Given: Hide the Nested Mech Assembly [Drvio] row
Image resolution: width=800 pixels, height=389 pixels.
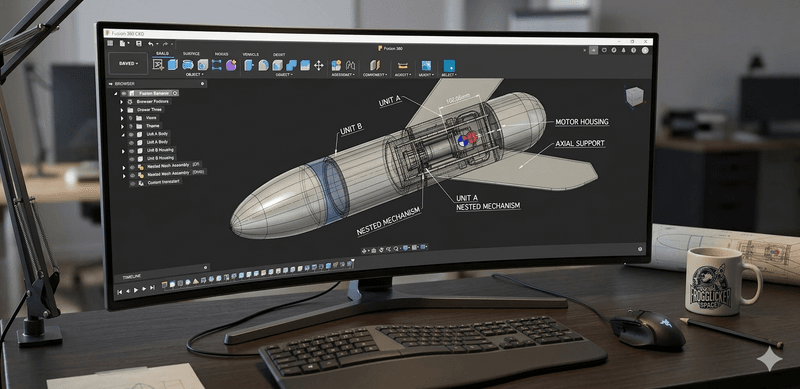Looking at the screenshot, I should pyautogui.click(x=133, y=175).
